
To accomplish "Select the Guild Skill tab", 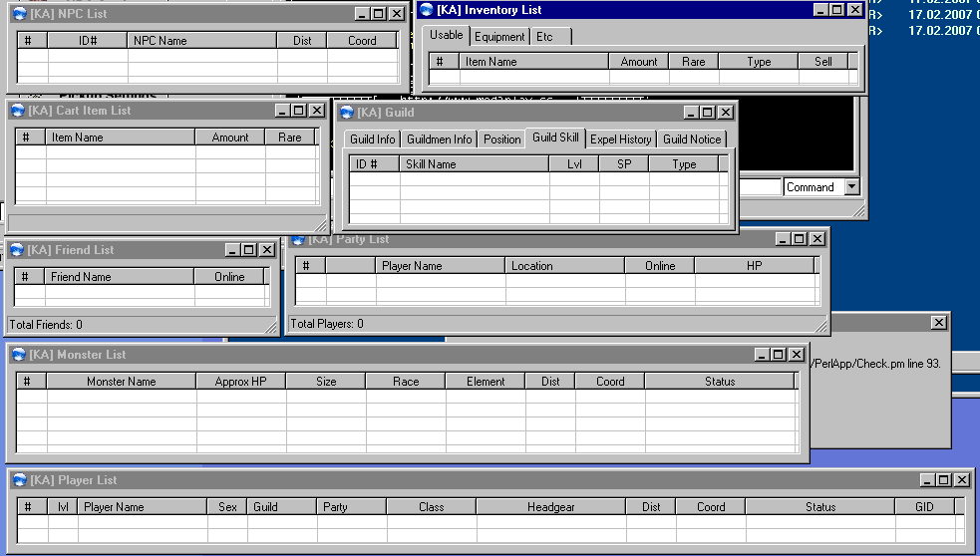I will (555, 138).
